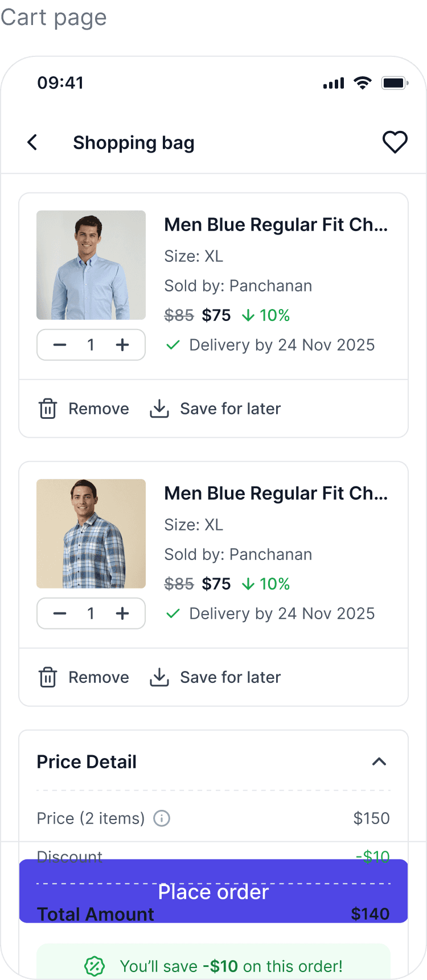
Task: Open second item's product title
Action: point(276,493)
